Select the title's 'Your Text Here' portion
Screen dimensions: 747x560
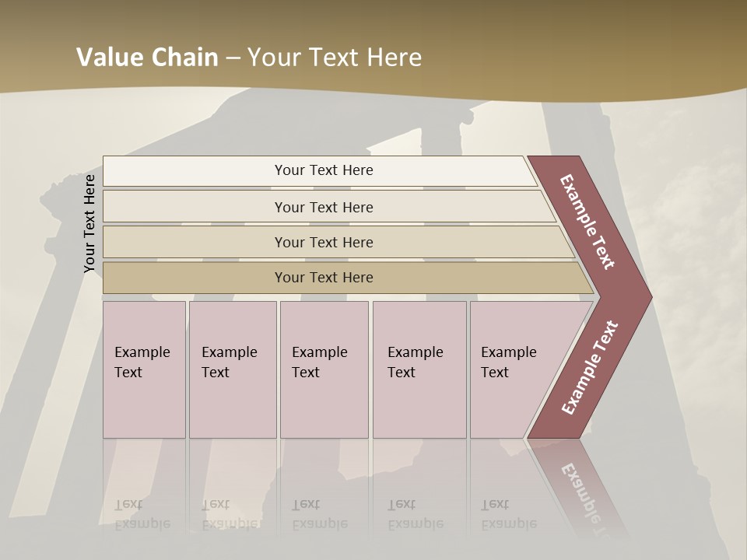pos(335,58)
